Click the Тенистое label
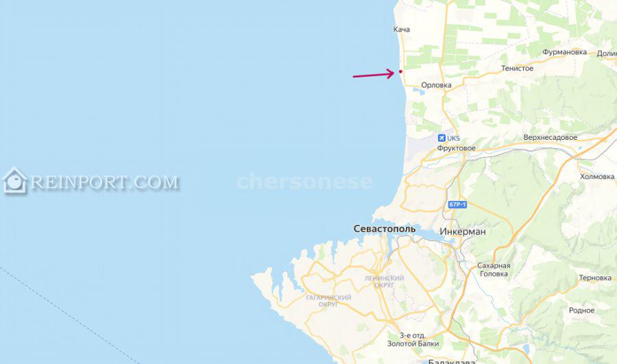This screenshot has height=364, width=617. click(x=517, y=69)
